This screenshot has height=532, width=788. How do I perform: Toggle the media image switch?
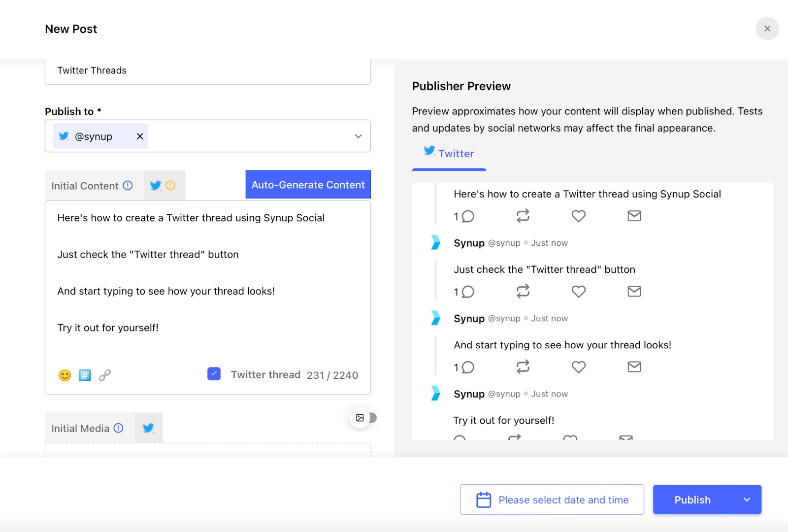[x=364, y=418]
